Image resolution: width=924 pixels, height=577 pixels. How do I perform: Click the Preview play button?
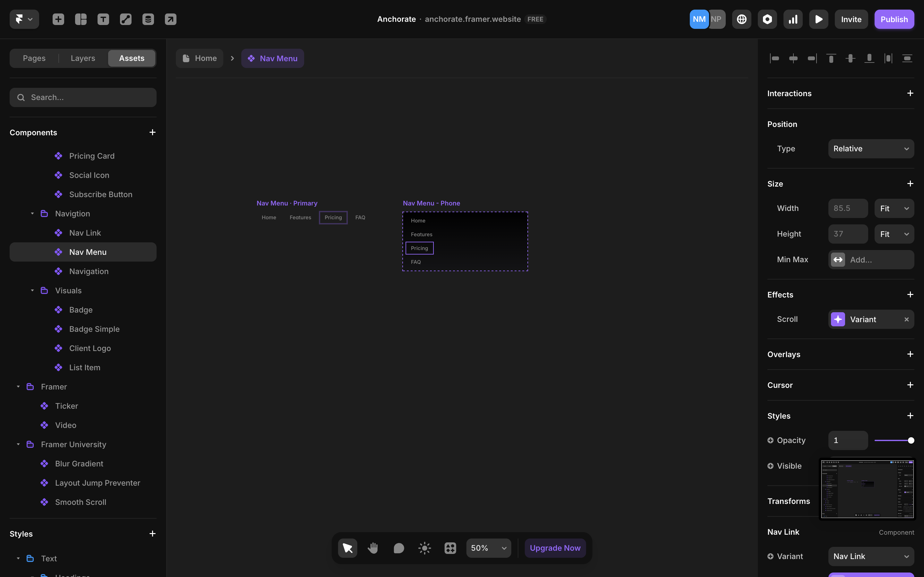818,19
